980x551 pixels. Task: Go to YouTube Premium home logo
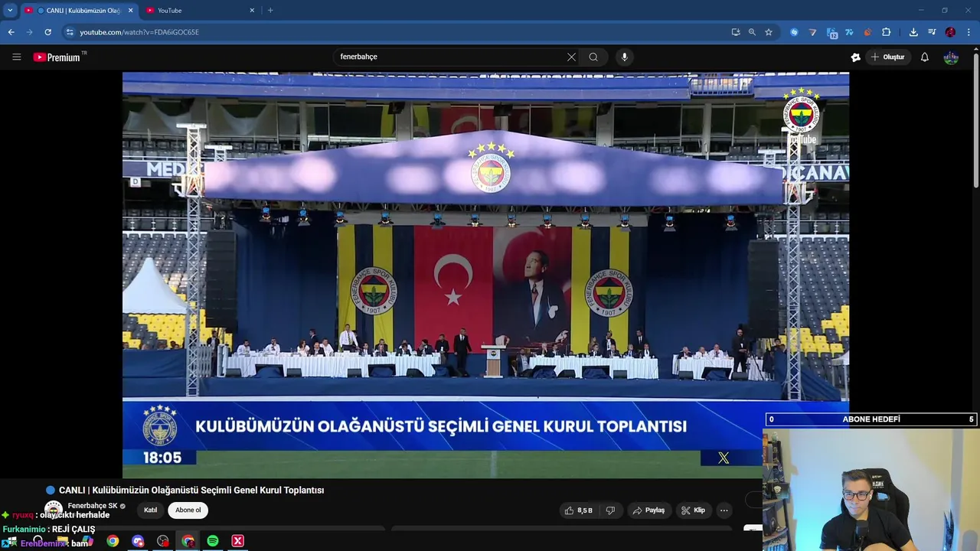57,57
